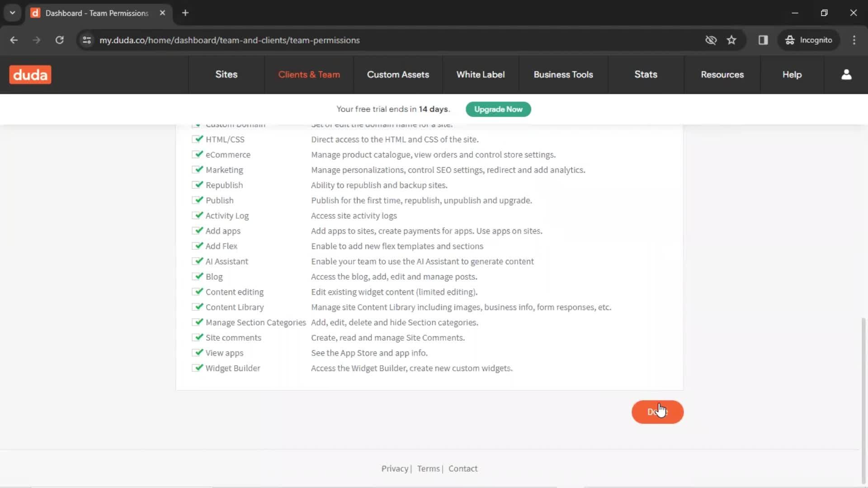This screenshot has height=488, width=868.
Task: Click the Upgrade Now button
Action: 498,109
